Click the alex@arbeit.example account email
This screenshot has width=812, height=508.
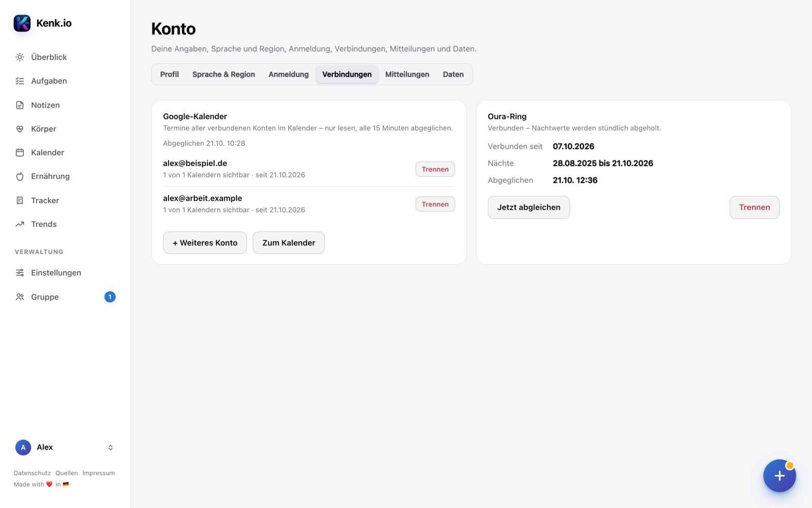coord(202,198)
